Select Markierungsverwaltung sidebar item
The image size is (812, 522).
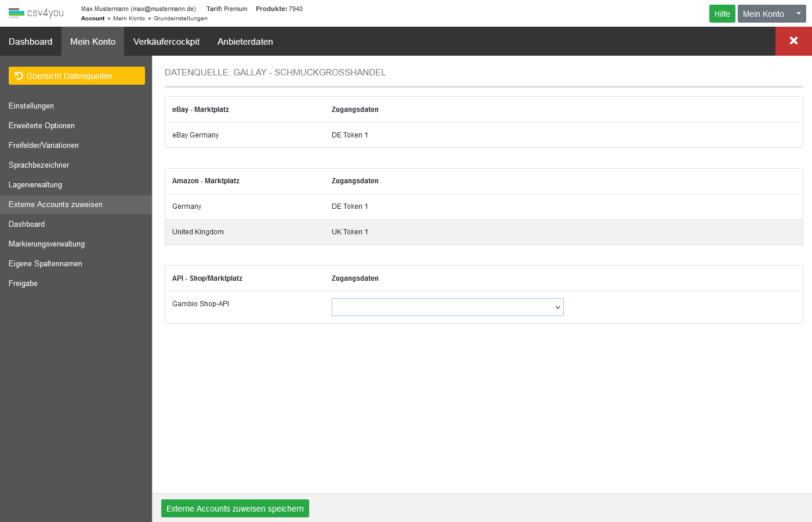(46, 244)
